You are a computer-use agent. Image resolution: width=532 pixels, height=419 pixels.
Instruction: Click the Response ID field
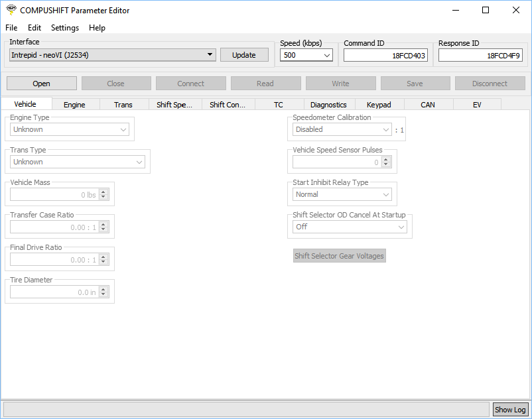(x=480, y=56)
